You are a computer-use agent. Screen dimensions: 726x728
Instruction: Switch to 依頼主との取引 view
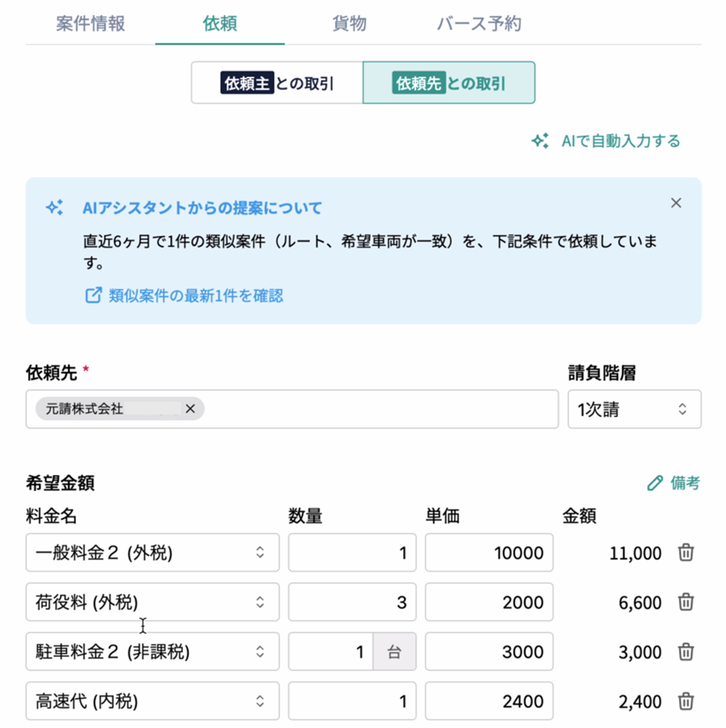coord(278,83)
